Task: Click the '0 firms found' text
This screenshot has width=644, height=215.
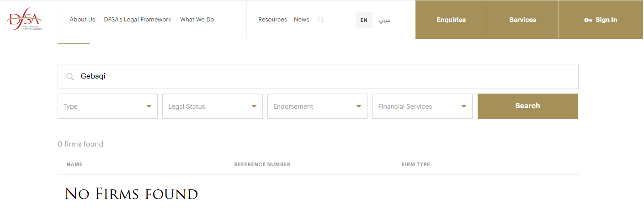Action: [x=80, y=144]
